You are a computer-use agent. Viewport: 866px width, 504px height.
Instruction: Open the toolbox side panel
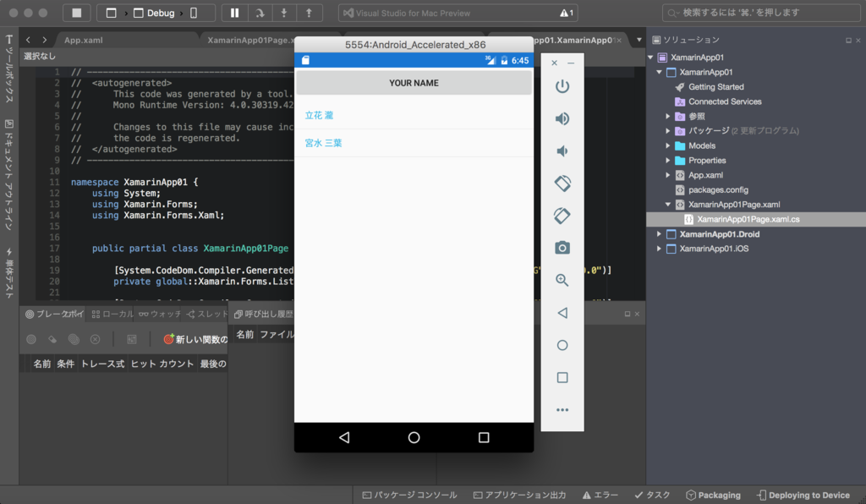click(8, 69)
